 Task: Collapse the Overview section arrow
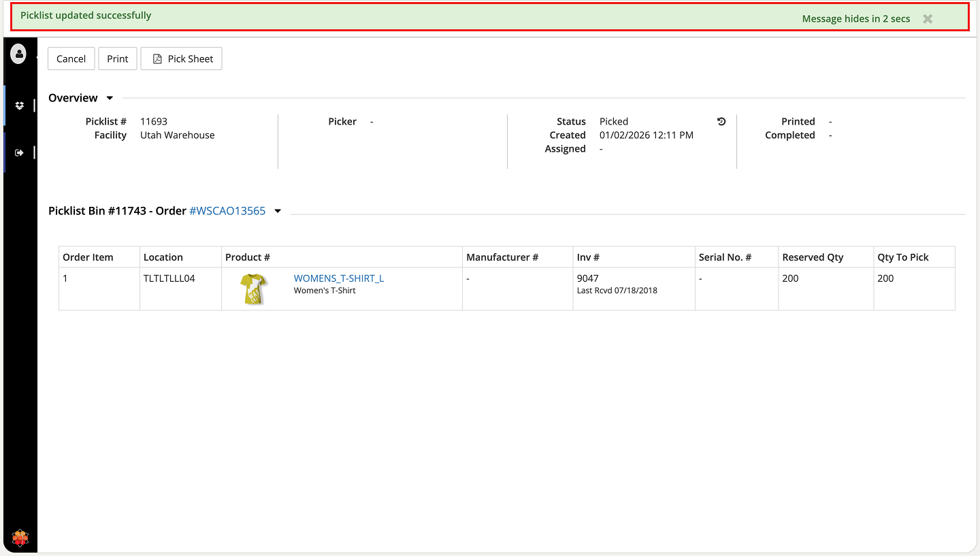[110, 98]
